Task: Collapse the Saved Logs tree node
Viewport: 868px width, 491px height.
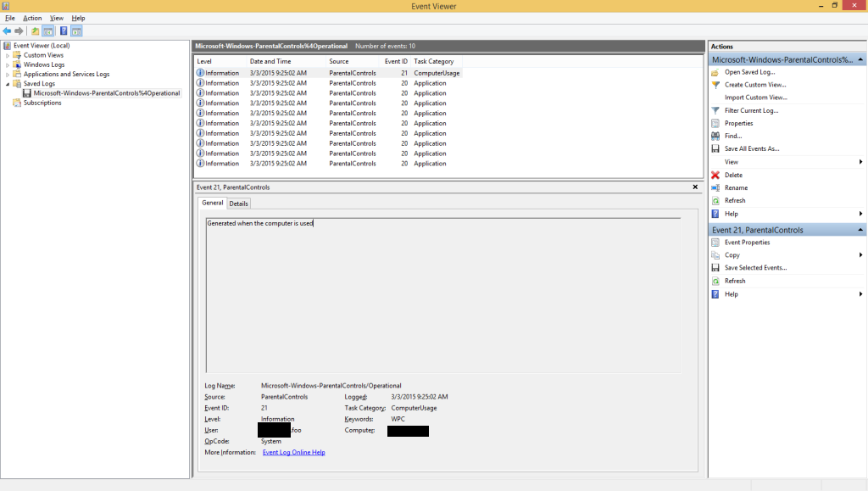Action: (8, 84)
